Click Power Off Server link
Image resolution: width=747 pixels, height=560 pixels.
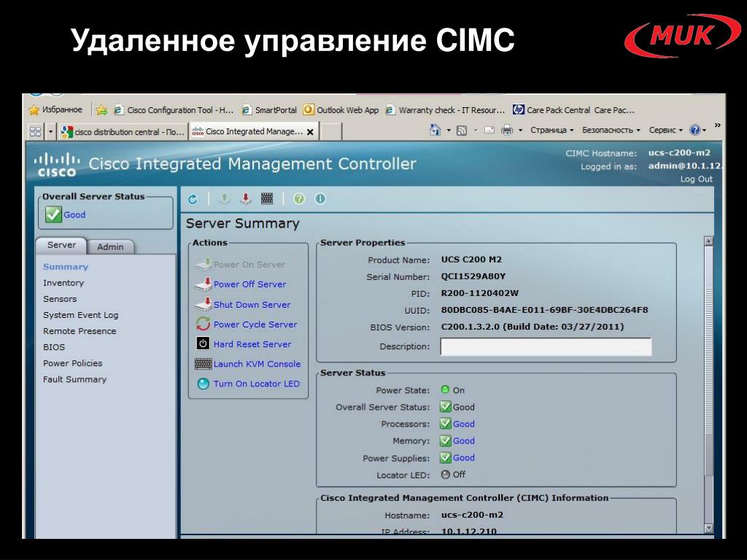249,284
